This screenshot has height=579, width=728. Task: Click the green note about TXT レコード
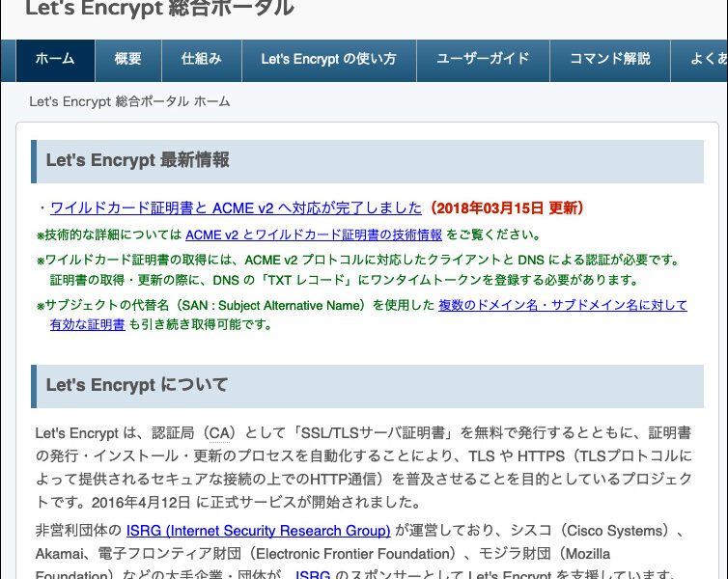[345, 280]
